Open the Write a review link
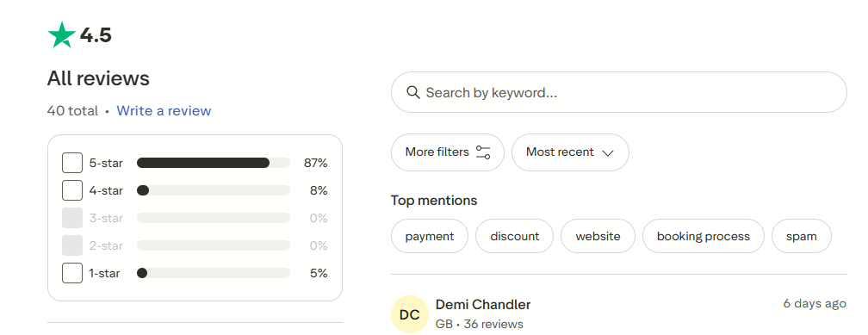This screenshot has width=868, height=335. [164, 111]
